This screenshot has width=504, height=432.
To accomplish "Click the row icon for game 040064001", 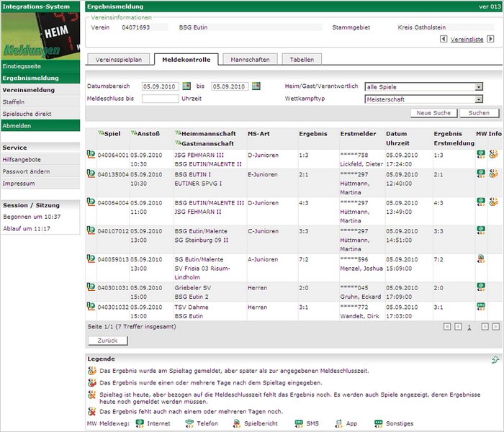I will click(x=91, y=154).
